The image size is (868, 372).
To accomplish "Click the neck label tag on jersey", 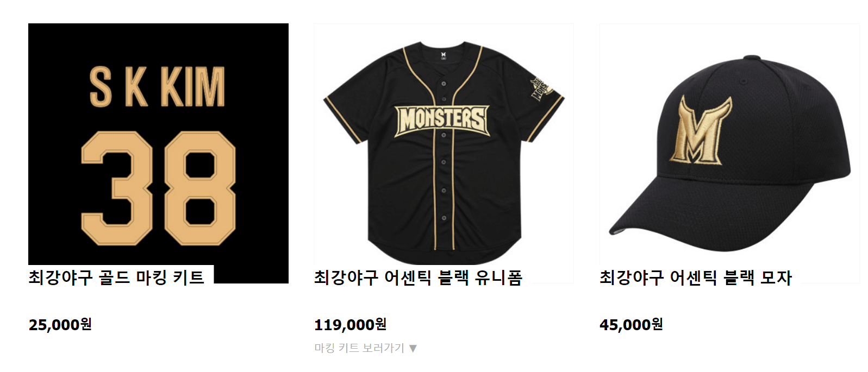I will point(444,55).
